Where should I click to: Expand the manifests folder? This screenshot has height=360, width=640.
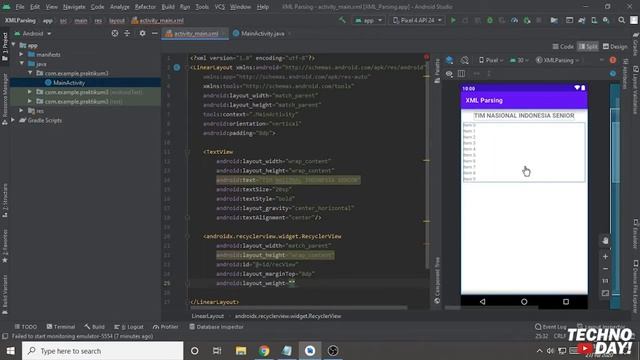pyautogui.click(x=21, y=54)
